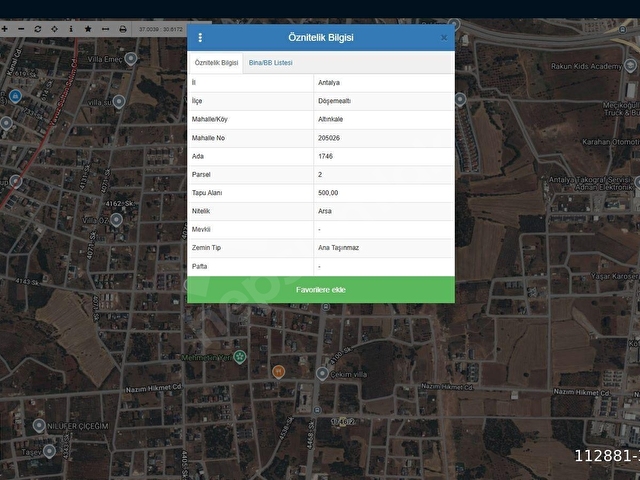Click the Pafta label cell
Screen dimensions: 640x480
250,267
